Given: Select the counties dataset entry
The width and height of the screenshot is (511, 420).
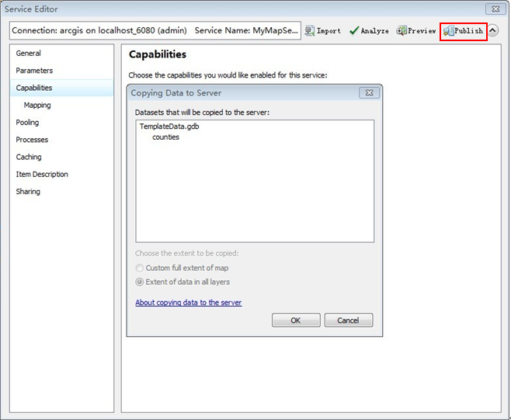Looking at the screenshot, I should (x=165, y=137).
